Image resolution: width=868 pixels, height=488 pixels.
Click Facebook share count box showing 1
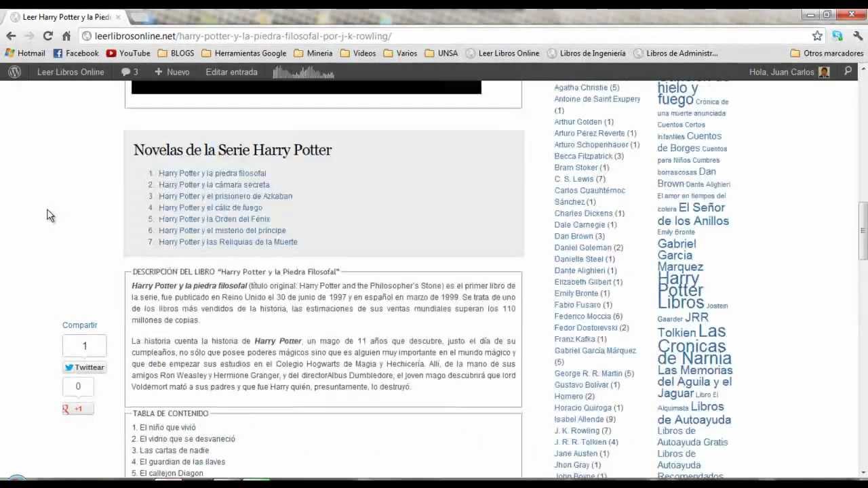point(84,346)
